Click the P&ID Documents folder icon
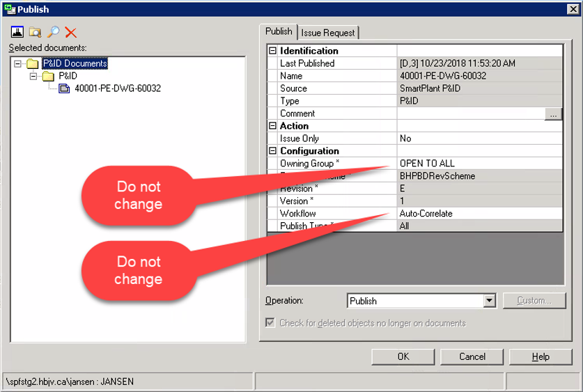This screenshot has height=392, width=583. [x=33, y=63]
